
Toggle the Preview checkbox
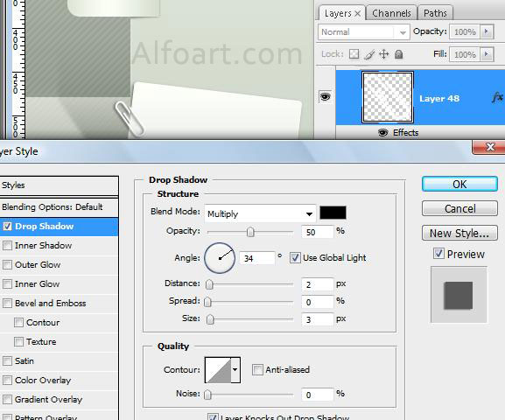tap(438, 254)
